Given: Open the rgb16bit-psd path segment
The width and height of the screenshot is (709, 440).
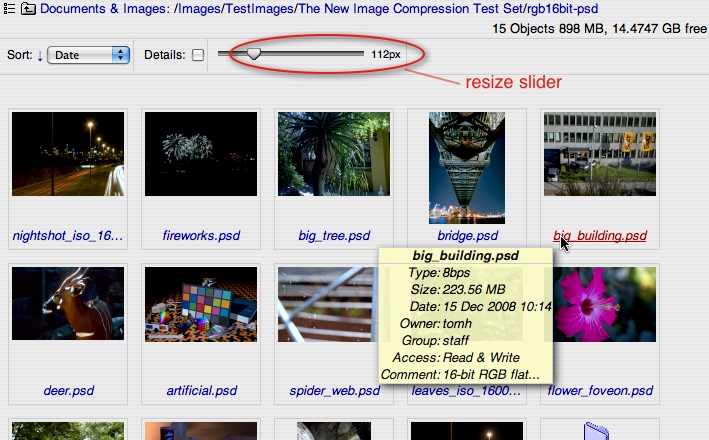Looking at the screenshot, I should click(x=562, y=9).
